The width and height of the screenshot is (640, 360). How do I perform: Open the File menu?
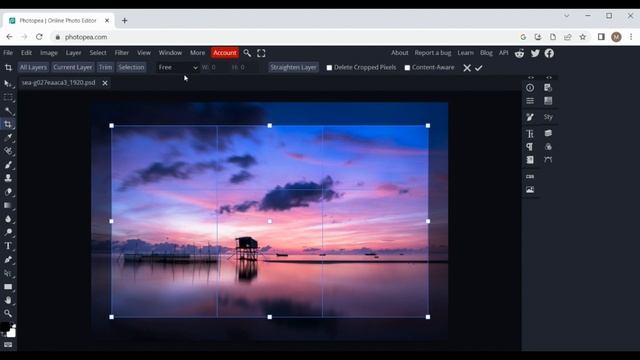[8, 53]
